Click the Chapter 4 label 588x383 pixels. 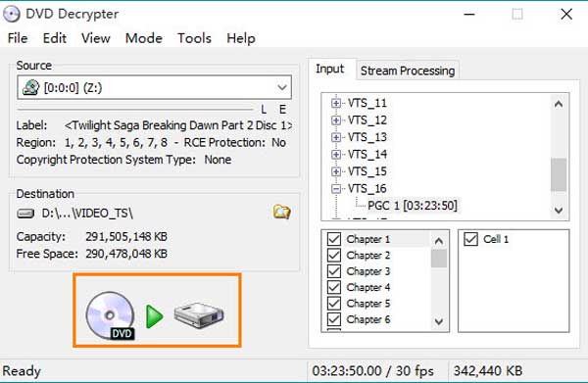coord(368,287)
